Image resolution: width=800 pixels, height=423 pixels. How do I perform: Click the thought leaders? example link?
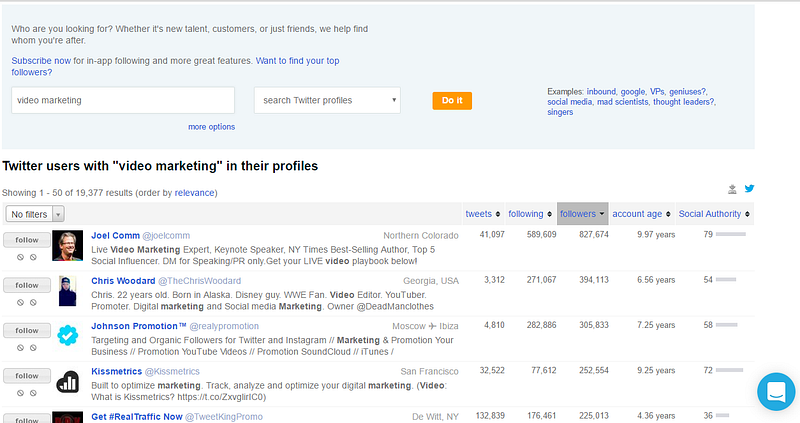(x=684, y=102)
